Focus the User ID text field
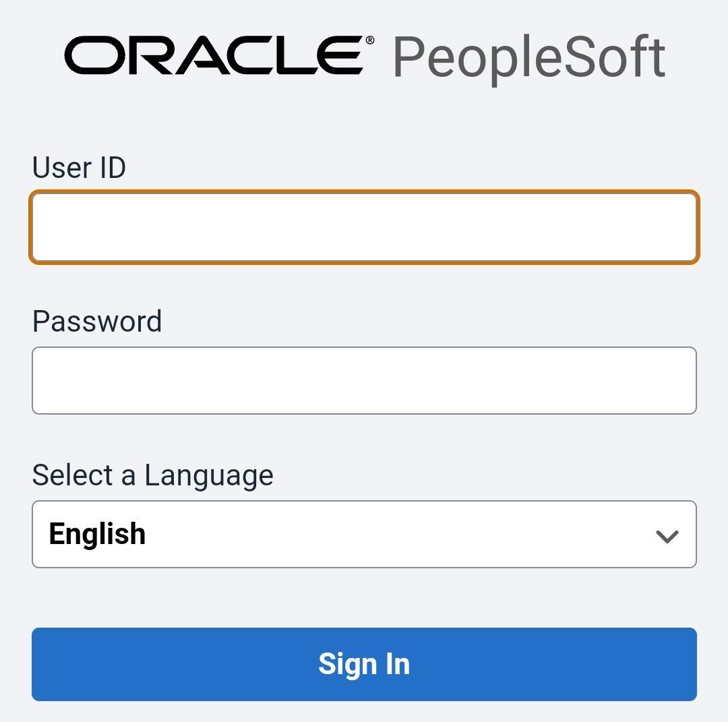This screenshot has width=728, height=722. click(x=364, y=227)
